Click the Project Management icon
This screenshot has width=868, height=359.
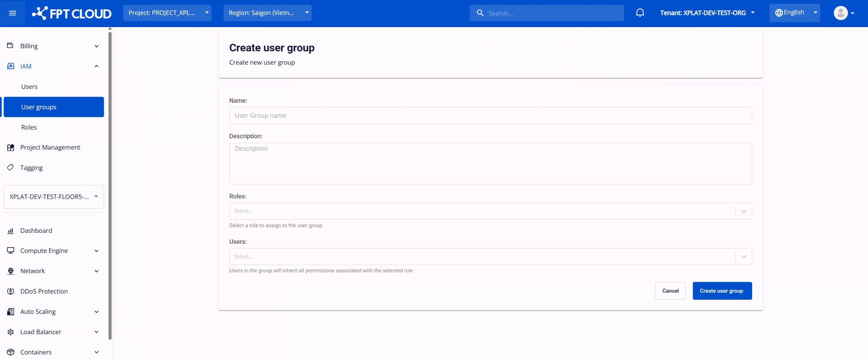click(x=11, y=147)
